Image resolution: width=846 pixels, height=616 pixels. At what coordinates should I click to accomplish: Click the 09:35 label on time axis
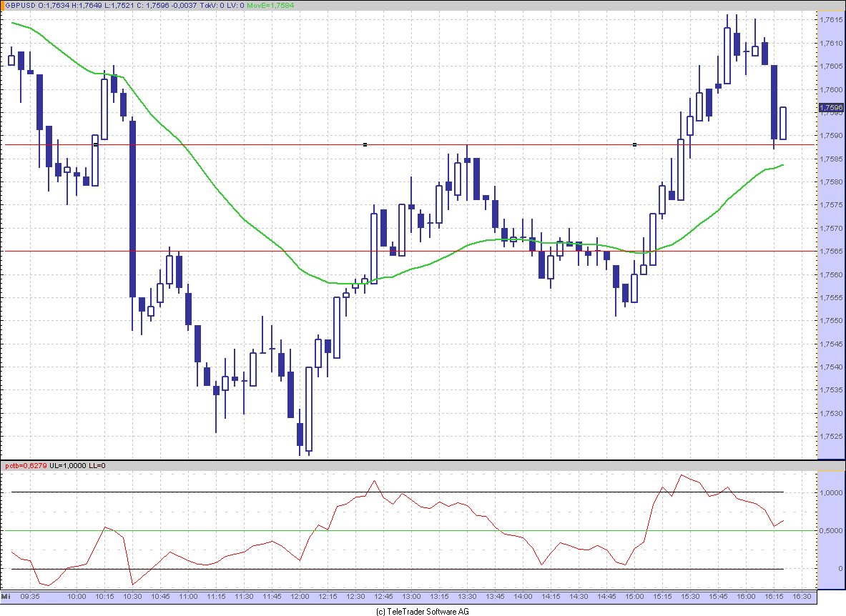(30, 596)
